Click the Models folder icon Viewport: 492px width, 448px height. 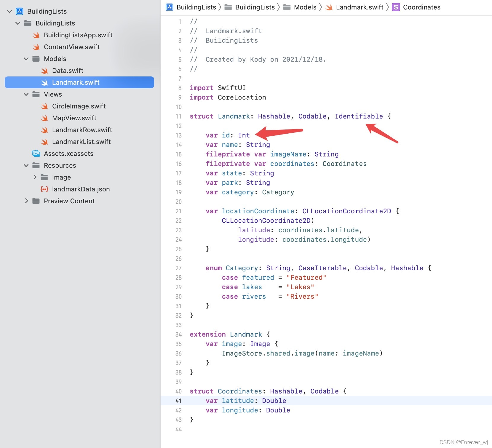(36, 59)
